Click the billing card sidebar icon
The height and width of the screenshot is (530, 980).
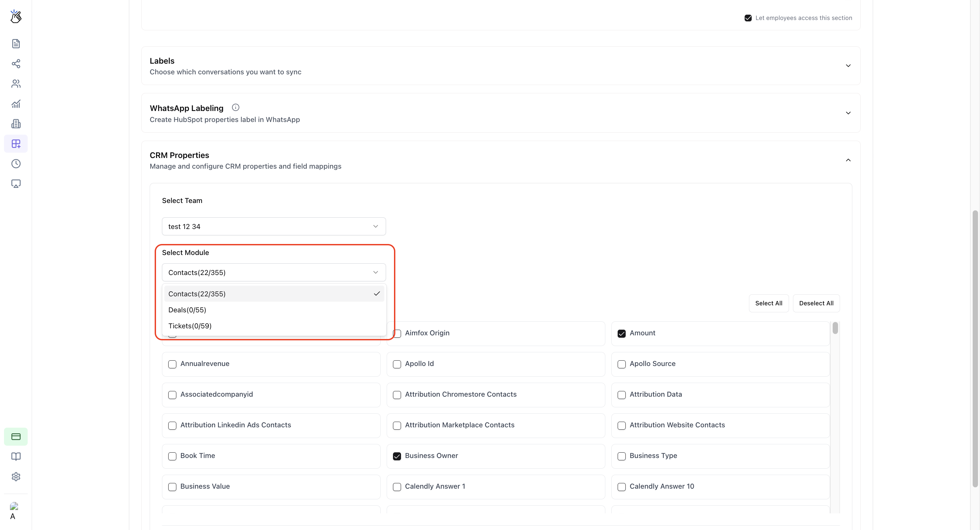(16, 436)
